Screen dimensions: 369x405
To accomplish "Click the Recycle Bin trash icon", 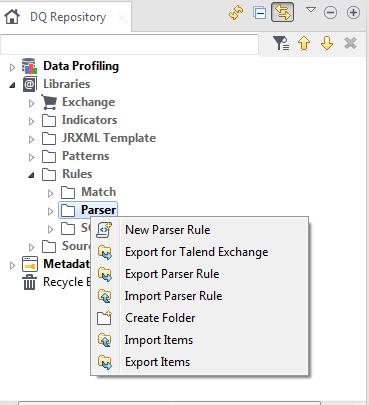I will (x=29, y=282).
